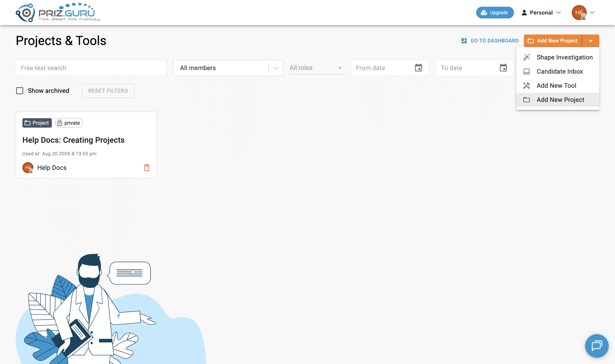Viewport: 615px width, 364px height.
Task: Click the orange Add New Project button
Action: (553, 41)
